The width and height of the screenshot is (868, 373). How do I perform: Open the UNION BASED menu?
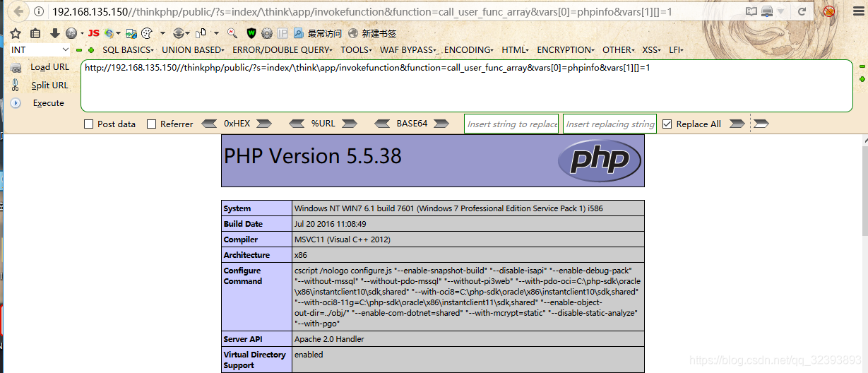pyautogui.click(x=193, y=50)
